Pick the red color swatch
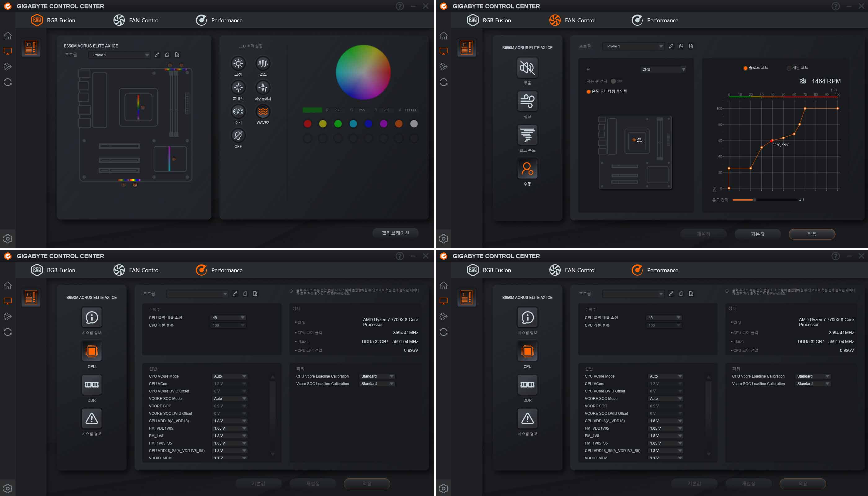Image resolution: width=868 pixels, height=496 pixels. pyautogui.click(x=307, y=124)
